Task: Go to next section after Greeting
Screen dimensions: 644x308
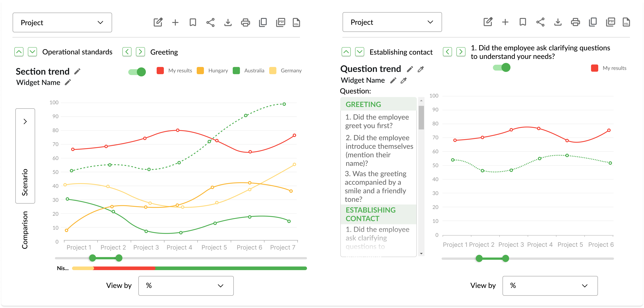Action: pyautogui.click(x=140, y=52)
